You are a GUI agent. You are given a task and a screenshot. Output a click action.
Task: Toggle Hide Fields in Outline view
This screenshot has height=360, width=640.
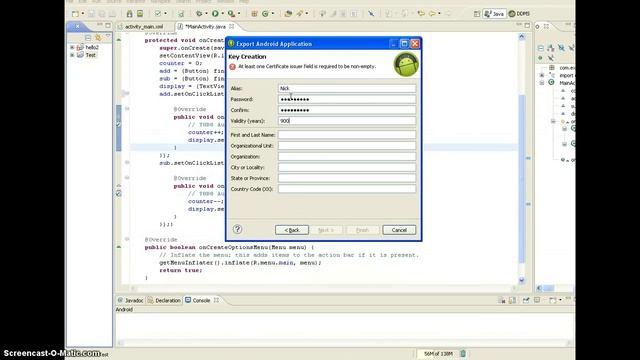tap(562, 48)
